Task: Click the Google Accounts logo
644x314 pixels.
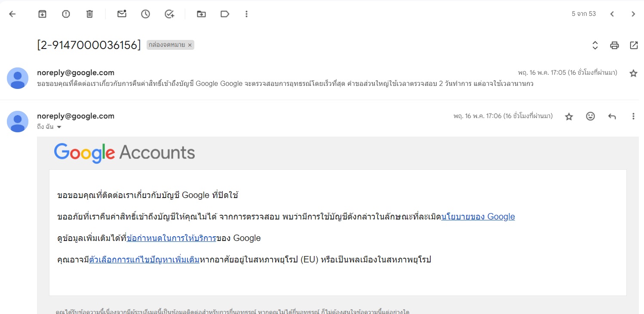Action: tap(124, 153)
